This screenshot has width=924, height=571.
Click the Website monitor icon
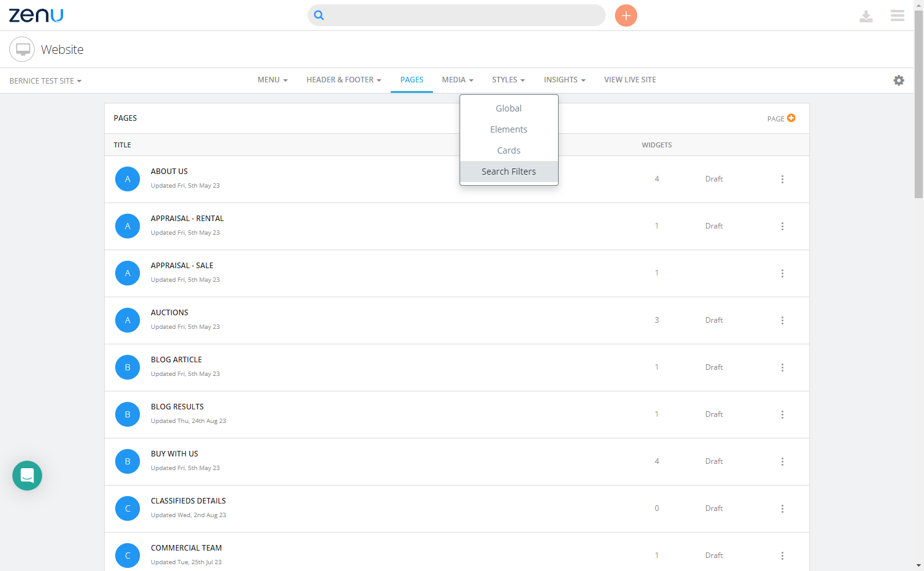(22, 50)
